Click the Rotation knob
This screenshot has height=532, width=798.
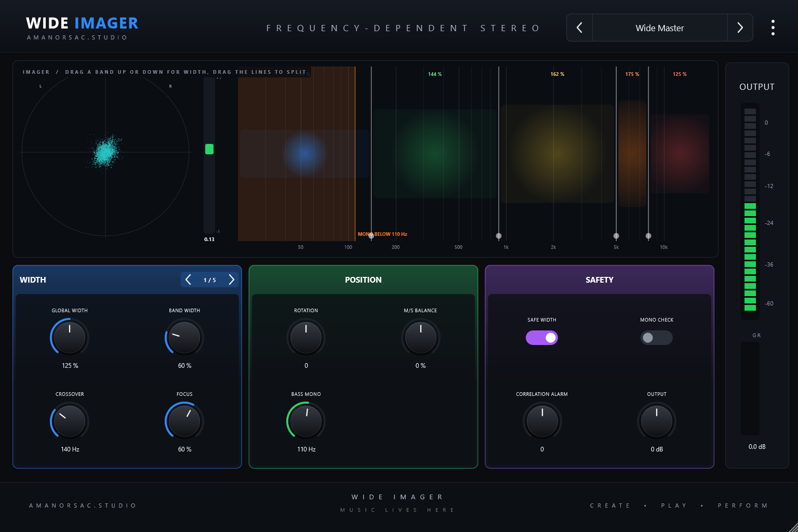[306, 337]
